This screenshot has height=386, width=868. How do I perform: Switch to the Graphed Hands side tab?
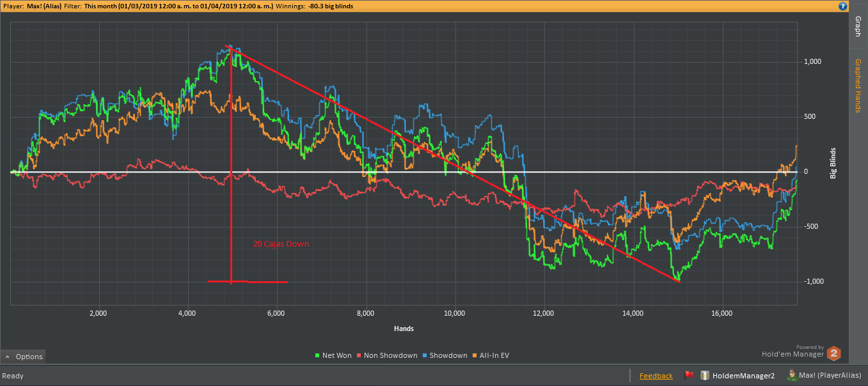point(858,86)
